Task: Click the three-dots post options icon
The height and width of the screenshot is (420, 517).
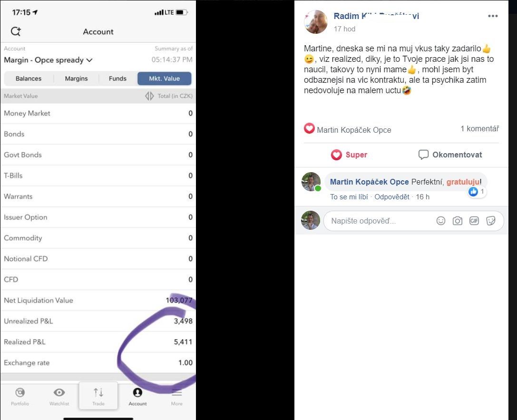Action: pos(493,16)
